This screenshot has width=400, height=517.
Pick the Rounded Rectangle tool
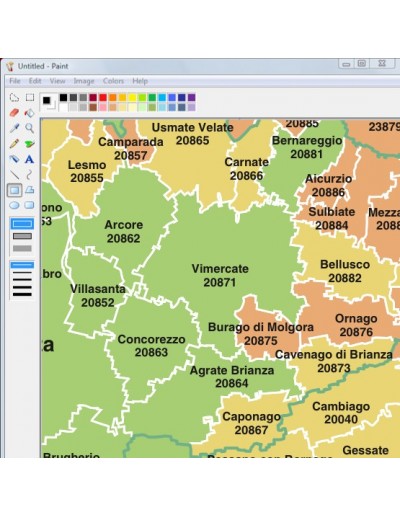click(x=30, y=205)
